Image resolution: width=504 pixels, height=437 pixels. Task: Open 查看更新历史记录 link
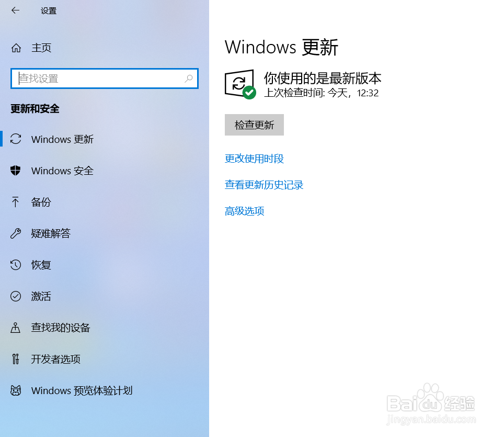(x=264, y=185)
